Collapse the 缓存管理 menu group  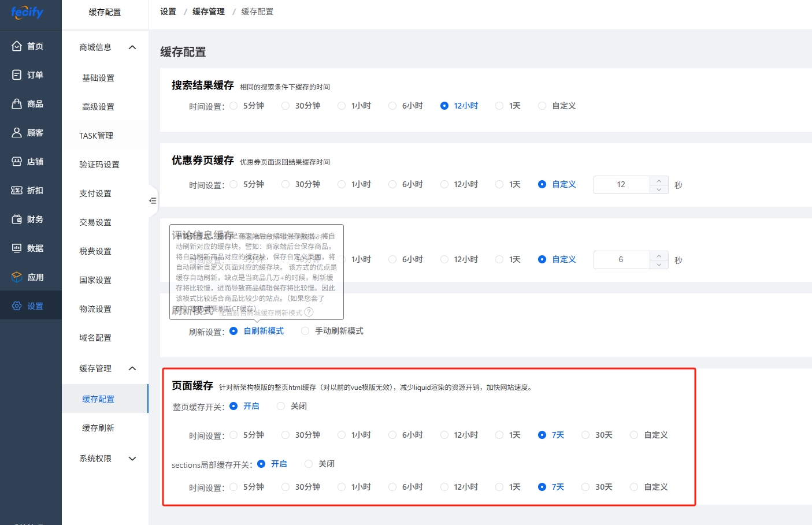coord(132,368)
